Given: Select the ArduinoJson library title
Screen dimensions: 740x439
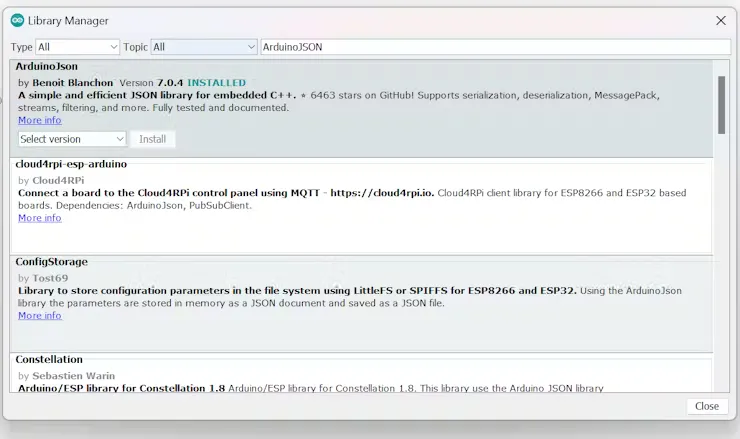Looking at the screenshot, I should pos(46,67).
